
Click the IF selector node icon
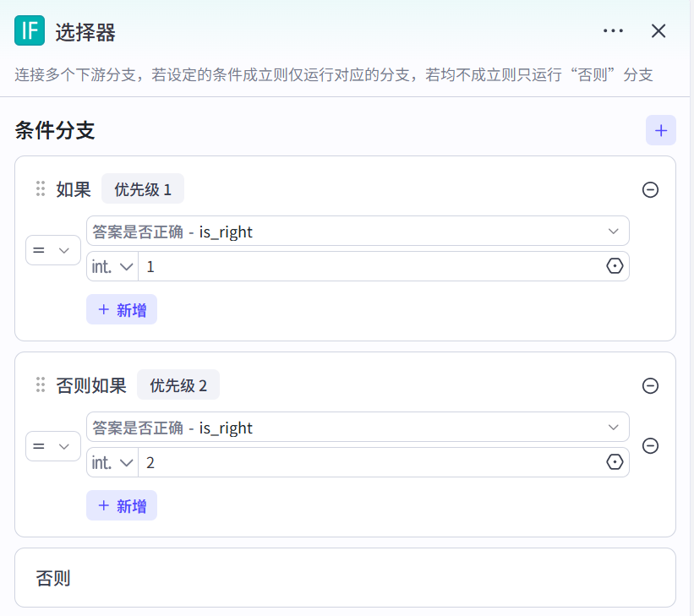30,31
